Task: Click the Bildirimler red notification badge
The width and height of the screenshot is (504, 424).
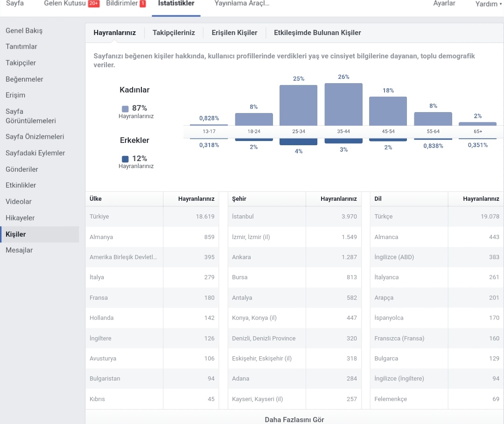Action: (143, 4)
